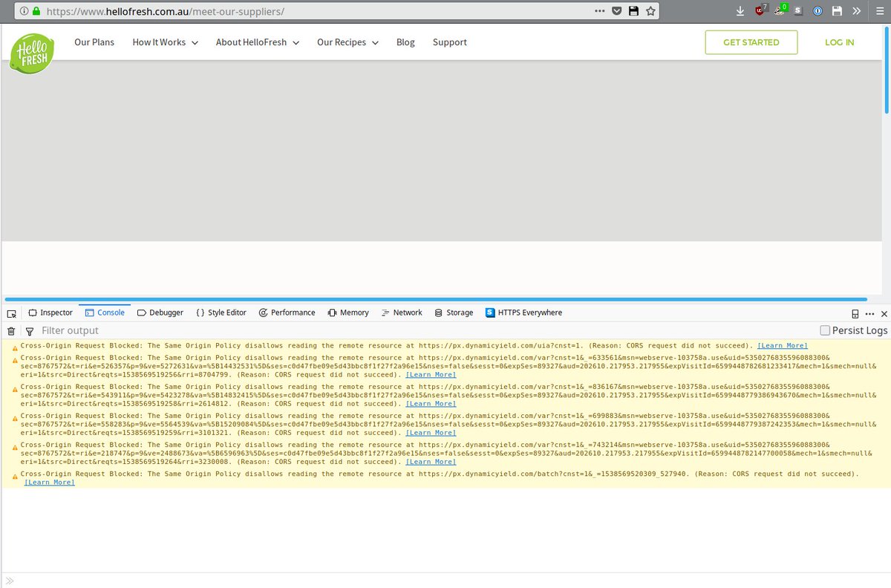The width and height of the screenshot is (891, 588).
Task: Close the developer tools panel
Action: coord(884,314)
